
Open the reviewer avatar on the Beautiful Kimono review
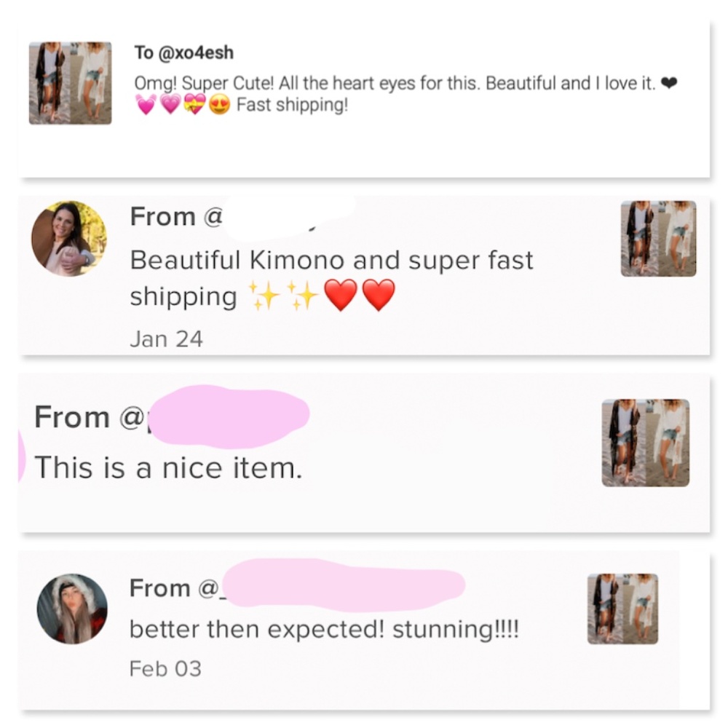pos(68,238)
